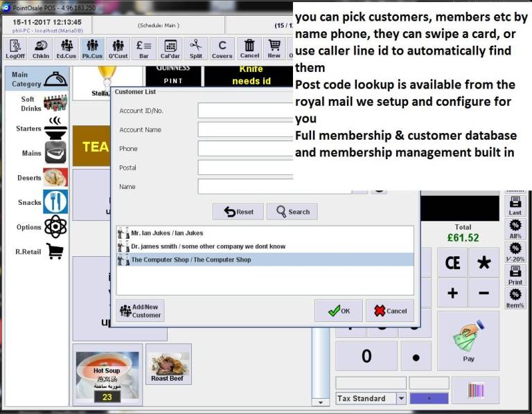Click the barcode scanner icon
Screen dimensions: 532x414
[x=475, y=390]
